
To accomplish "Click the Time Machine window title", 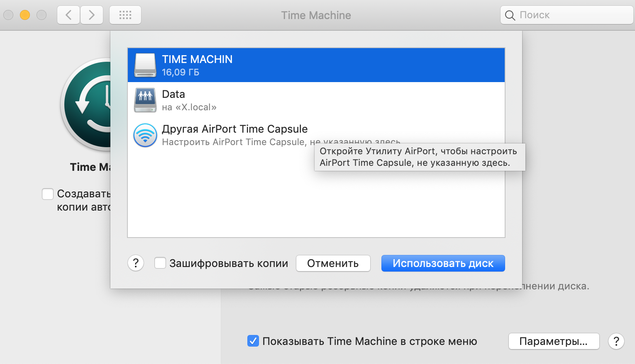I will pyautogui.click(x=316, y=15).
